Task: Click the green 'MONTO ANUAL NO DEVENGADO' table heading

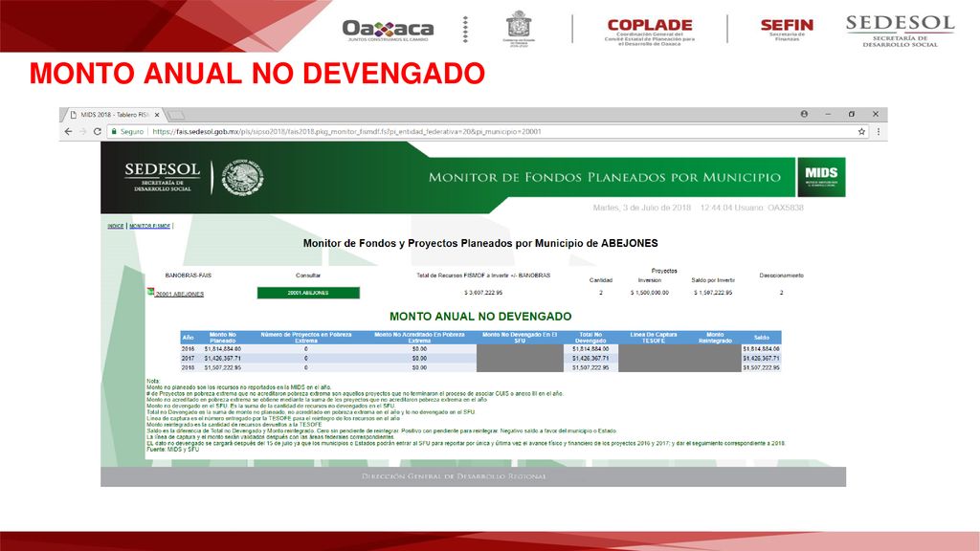Action: click(480, 317)
